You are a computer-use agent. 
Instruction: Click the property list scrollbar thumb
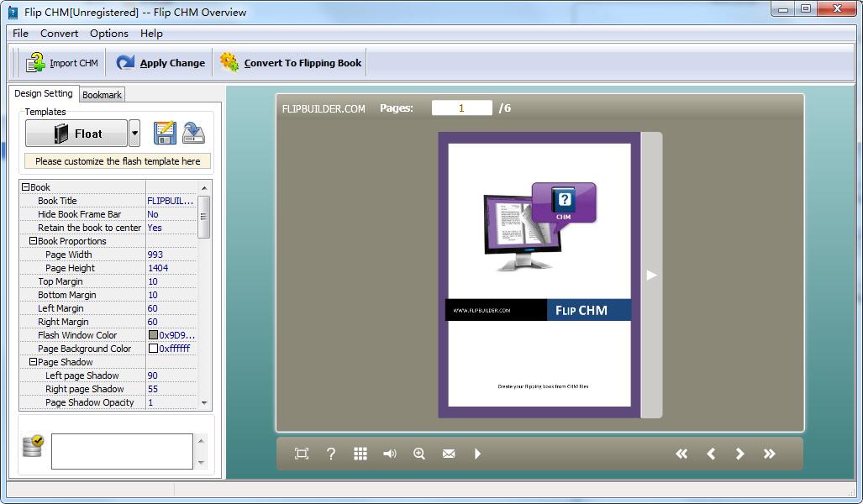204,217
